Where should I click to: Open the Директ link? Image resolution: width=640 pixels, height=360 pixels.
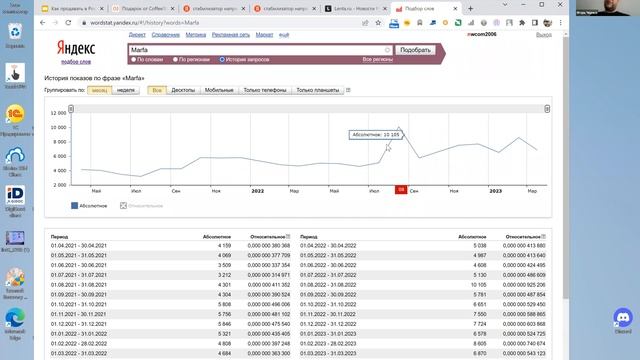pos(137,35)
